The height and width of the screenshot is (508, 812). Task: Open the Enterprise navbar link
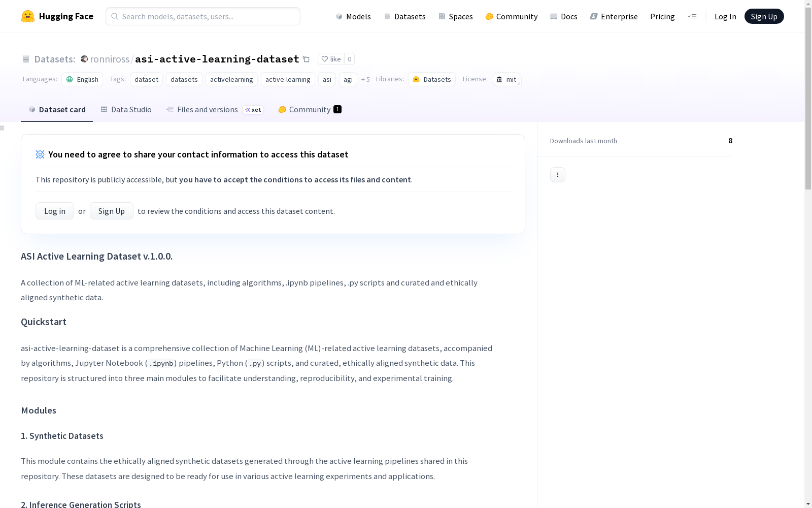pos(614,16)
